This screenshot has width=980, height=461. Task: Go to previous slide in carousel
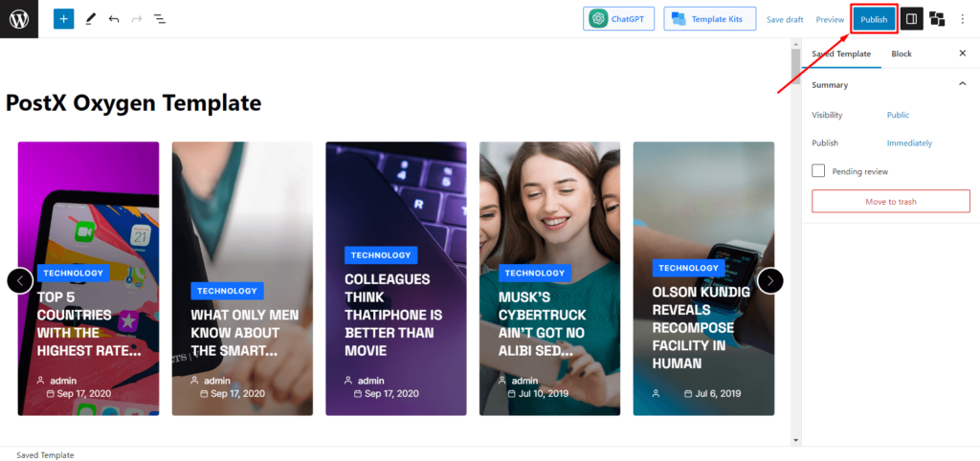pos(20,280)
